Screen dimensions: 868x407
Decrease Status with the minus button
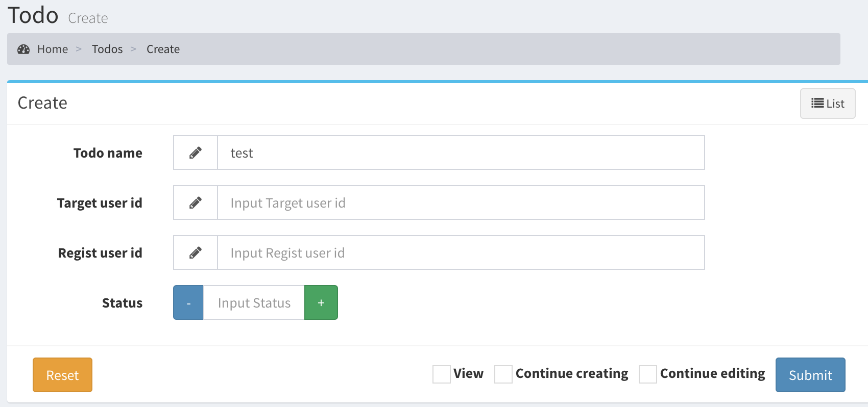coord(188,302)
